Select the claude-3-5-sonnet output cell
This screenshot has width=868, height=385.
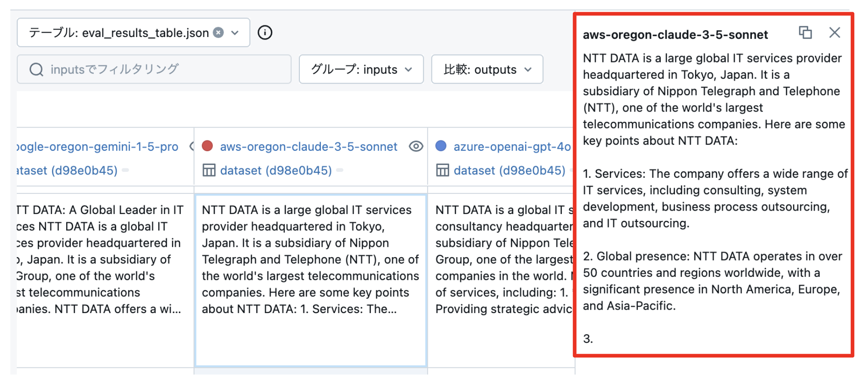(311, 280)
